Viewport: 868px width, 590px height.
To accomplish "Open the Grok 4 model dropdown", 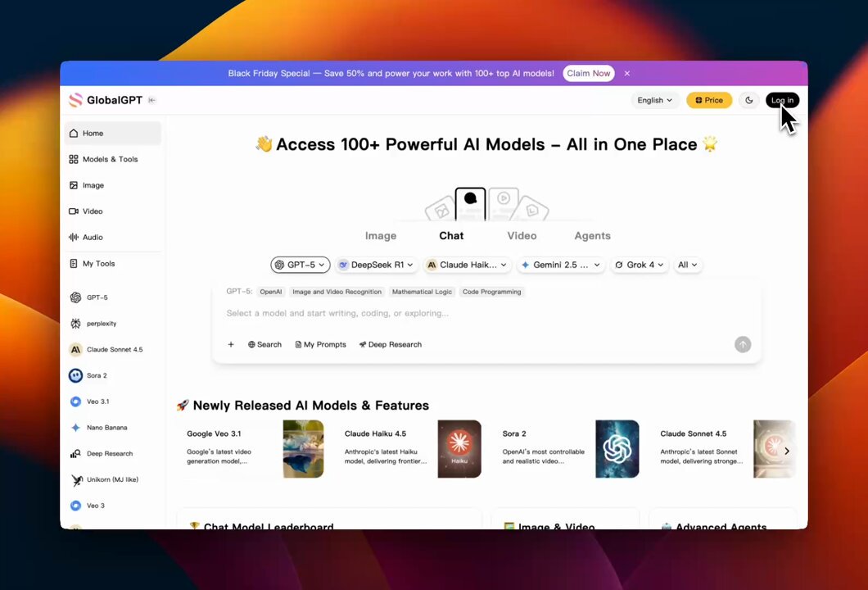I will coord(640,265).
